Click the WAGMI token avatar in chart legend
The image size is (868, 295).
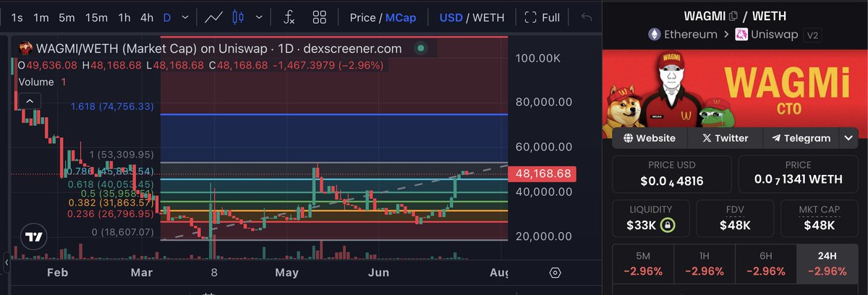25,48
